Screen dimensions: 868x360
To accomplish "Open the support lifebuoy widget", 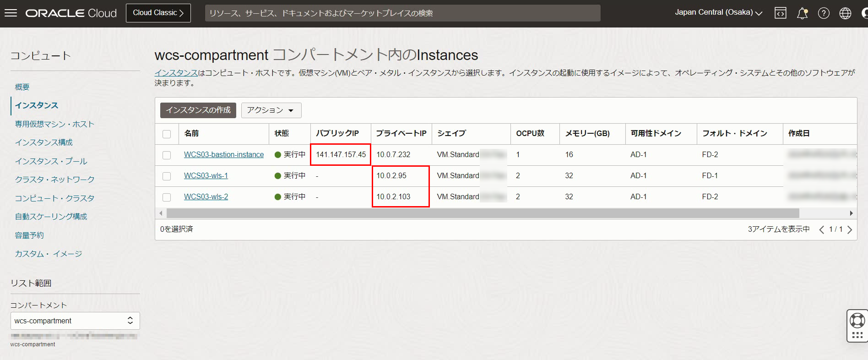I will coord(857,320).
